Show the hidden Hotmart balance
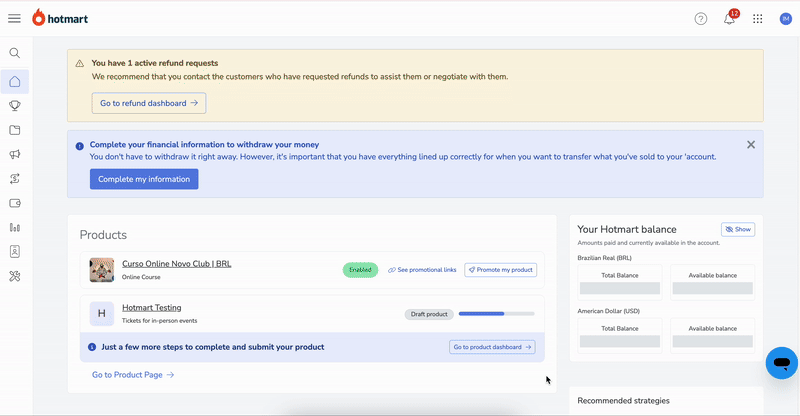 pyautogui.click(x=738, y=230)
